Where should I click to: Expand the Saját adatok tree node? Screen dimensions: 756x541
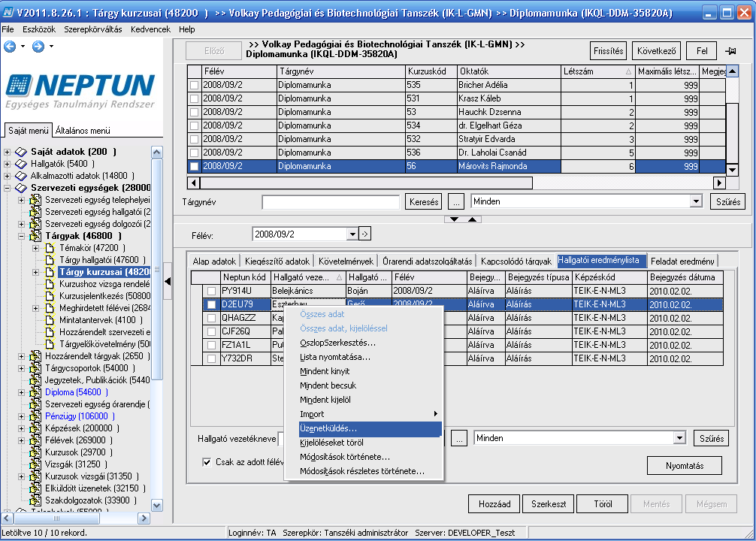[x=8, y=152]
